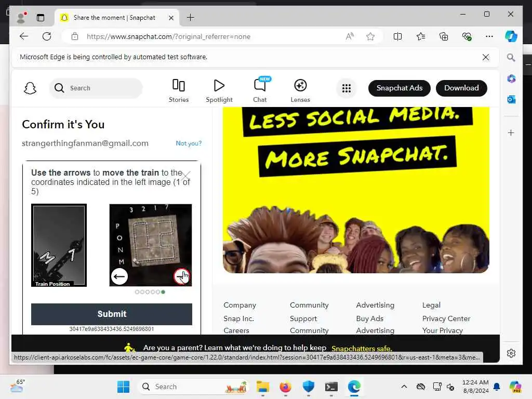
Task: Toggle Edge split screen
Action: 397,36
